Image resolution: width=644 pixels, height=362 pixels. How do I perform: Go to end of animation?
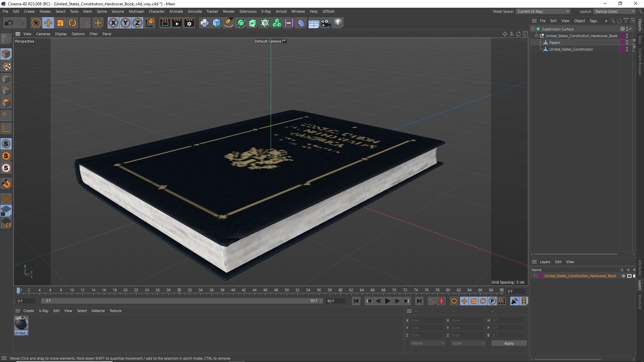(419, 301)
